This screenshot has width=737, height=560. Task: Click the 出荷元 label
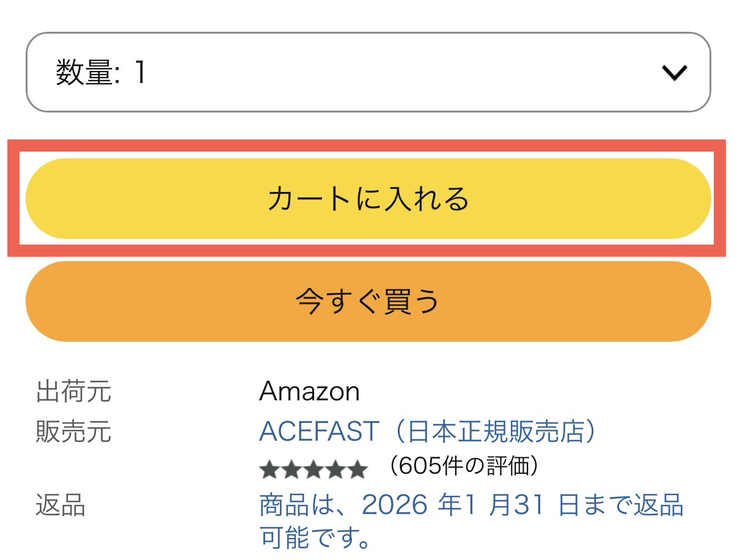73,391
